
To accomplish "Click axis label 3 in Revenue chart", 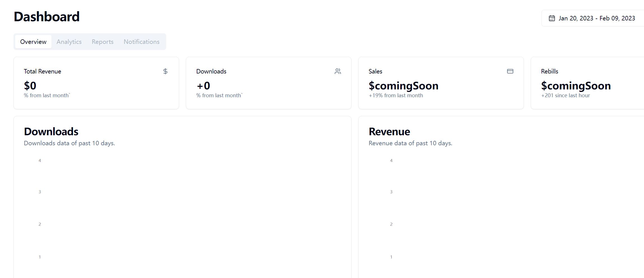I will point(391,192).
